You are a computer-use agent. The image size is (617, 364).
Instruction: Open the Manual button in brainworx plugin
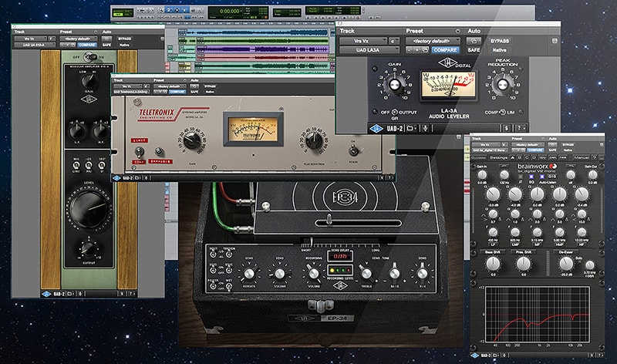pyautogui.click(x=582, y=157)
